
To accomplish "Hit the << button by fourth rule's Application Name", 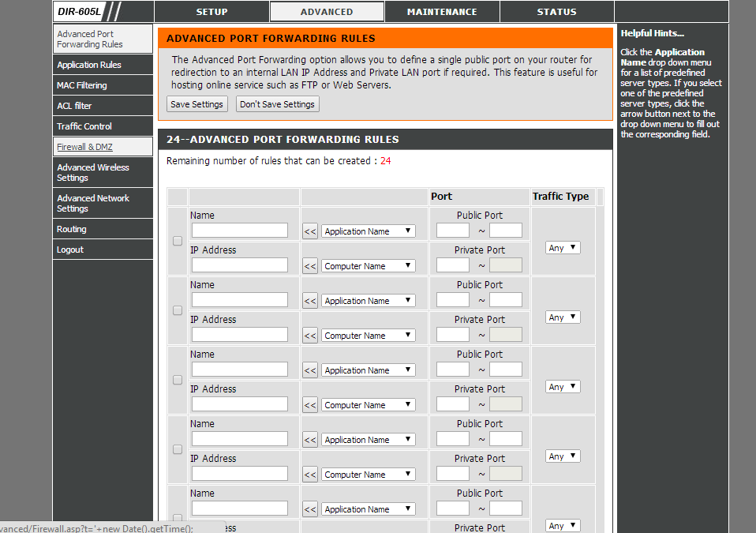I will tap(310, 440).
